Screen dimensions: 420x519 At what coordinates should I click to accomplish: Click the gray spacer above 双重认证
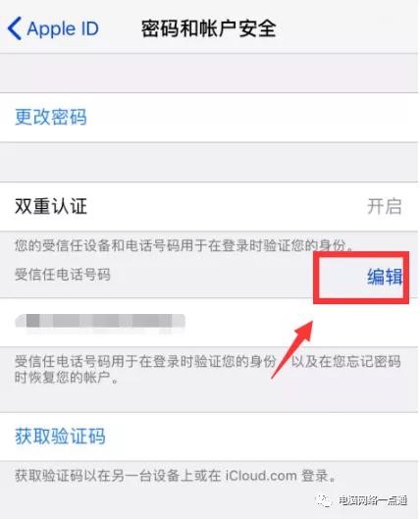tap(208, 162)
